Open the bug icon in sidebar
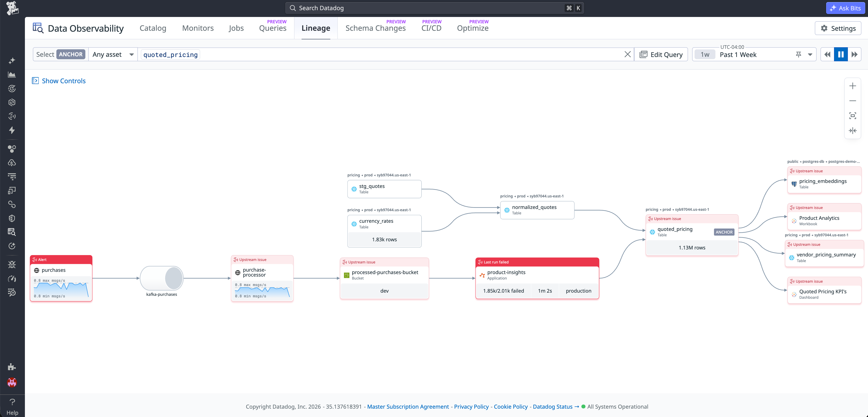The width and height of the screenshot is (868, 417). tap(12, 264)
